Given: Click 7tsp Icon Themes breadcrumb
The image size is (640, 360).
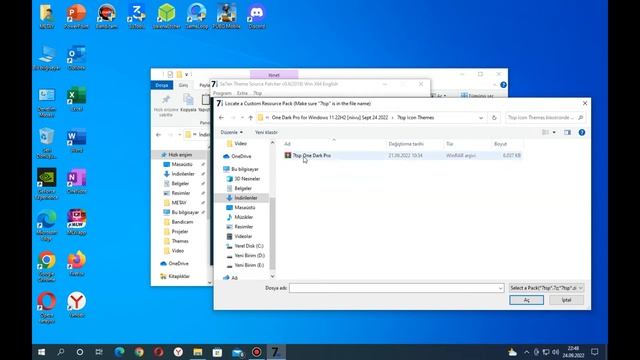Looking at the screenshot, I should (x=416, y=118).
